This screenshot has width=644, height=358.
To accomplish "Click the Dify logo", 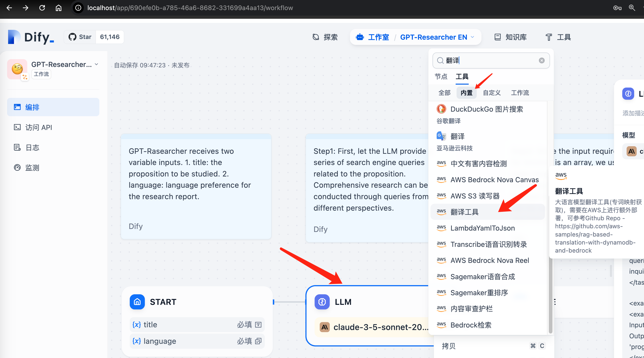I will 31,37.
